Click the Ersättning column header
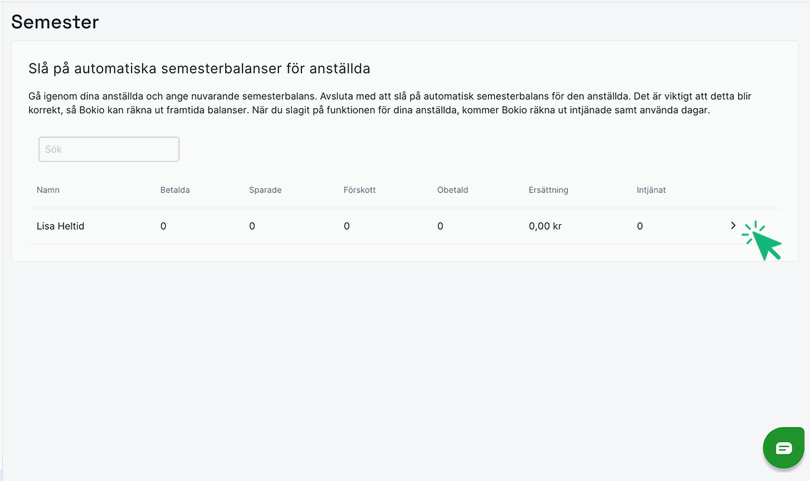The image size is (810, 481). point(551,190)
